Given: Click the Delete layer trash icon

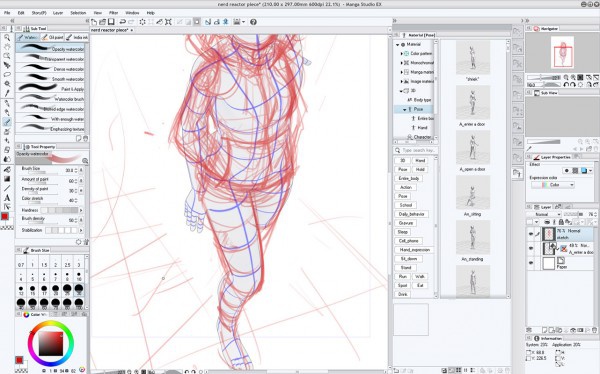Looking at the screenshot, I should click(594, 330).
